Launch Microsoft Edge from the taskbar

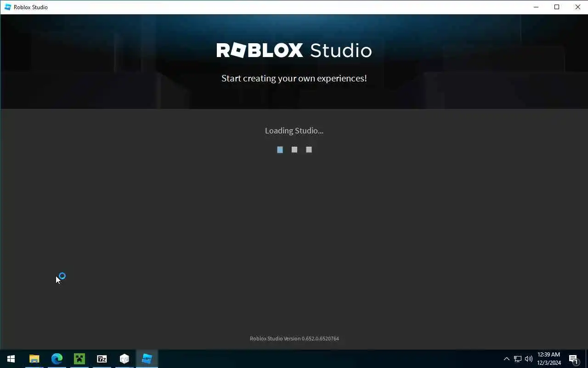[57, 359]
